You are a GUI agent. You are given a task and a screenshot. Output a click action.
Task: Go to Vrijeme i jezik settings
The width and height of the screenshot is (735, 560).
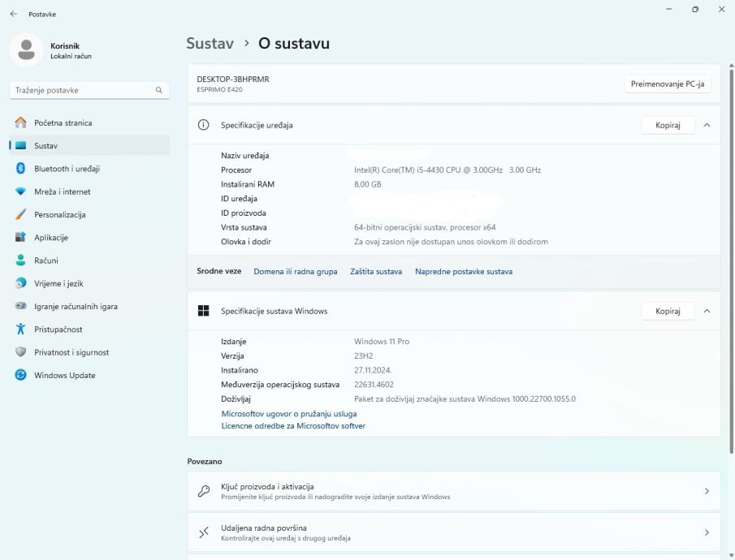coord(58,283)
